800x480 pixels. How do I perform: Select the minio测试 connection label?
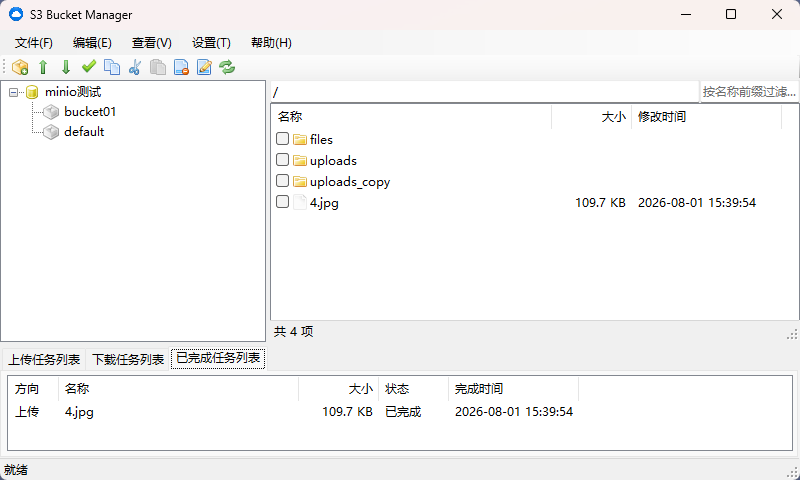pyautogui.click(x=73, y=92)
